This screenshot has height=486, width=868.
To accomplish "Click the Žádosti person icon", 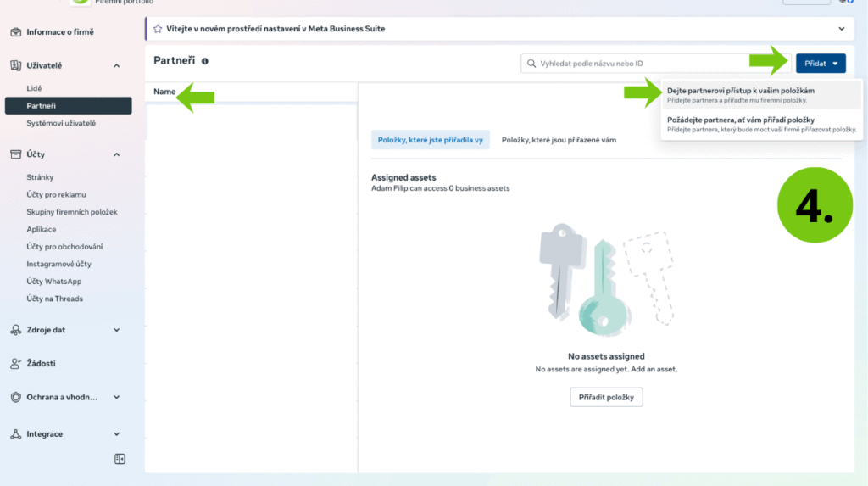I will [x=15, y=363].
